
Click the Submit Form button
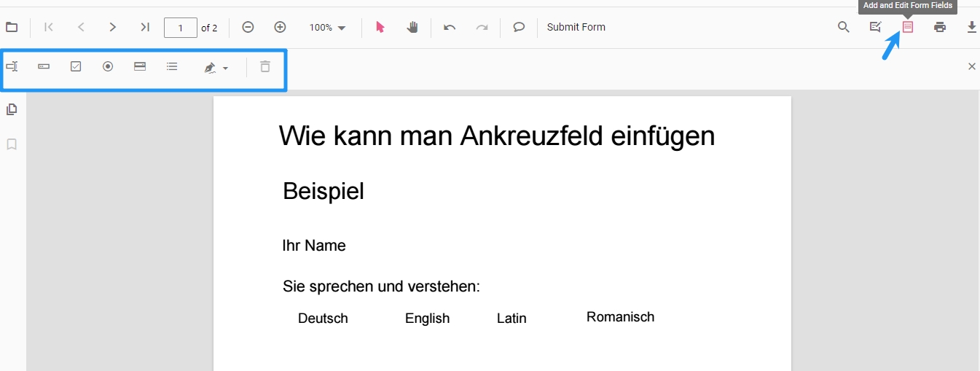click(x=576, y=28)
